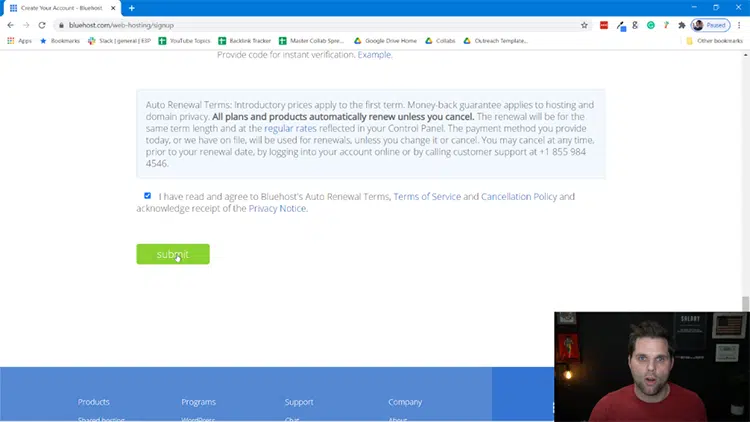Open the Terms of Service link
750x422 pixels.
point(427,197)
